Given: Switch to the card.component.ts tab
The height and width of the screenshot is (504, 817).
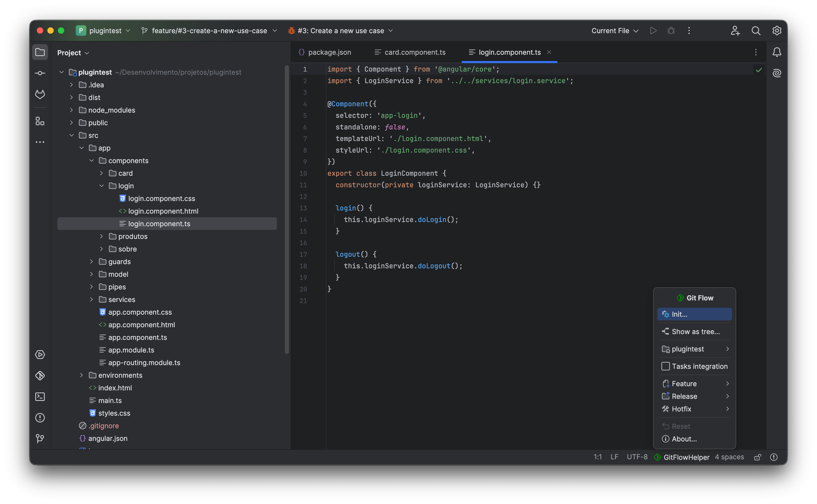Looking at the screenshot, I should [x=410, y=52].
